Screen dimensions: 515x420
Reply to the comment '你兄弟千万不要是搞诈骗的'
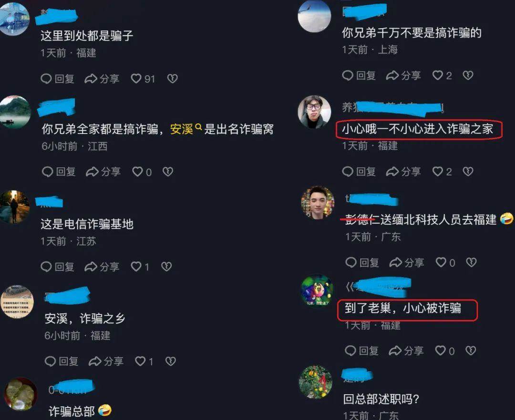click(x=359, y=75)
